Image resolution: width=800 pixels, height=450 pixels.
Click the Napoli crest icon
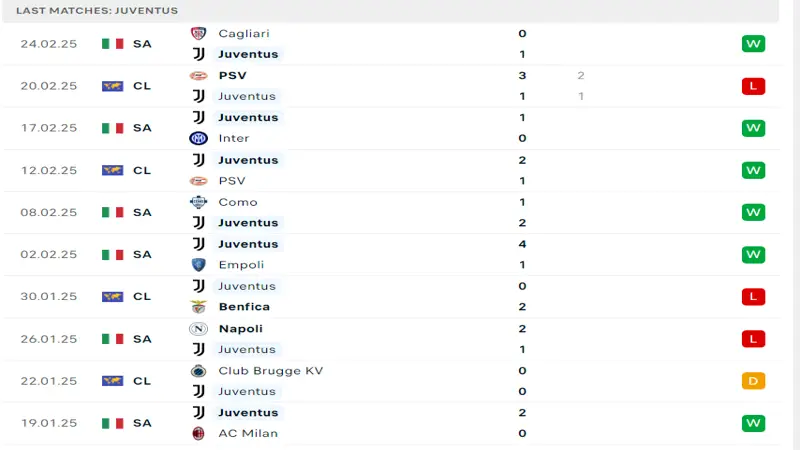coord(198,329)
